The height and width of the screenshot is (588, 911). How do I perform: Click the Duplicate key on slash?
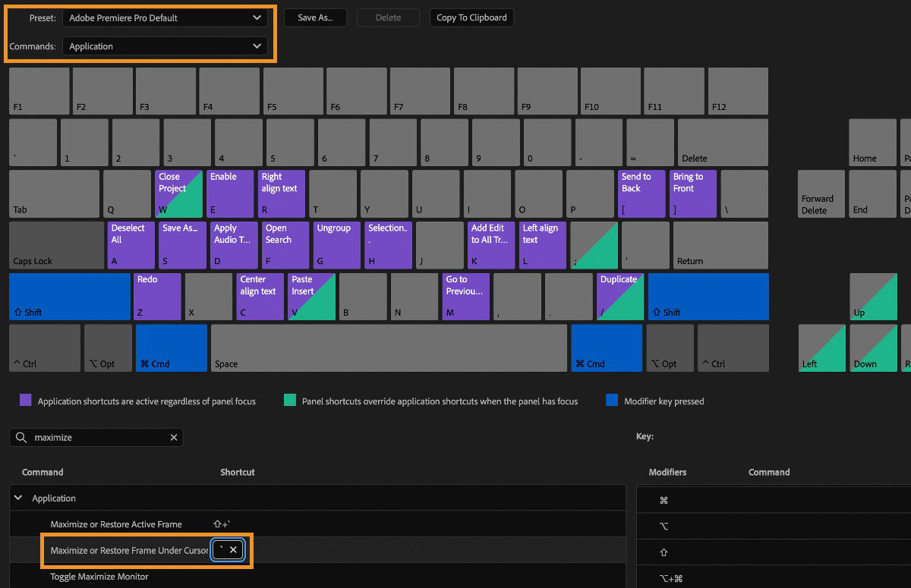click(619, 296)
